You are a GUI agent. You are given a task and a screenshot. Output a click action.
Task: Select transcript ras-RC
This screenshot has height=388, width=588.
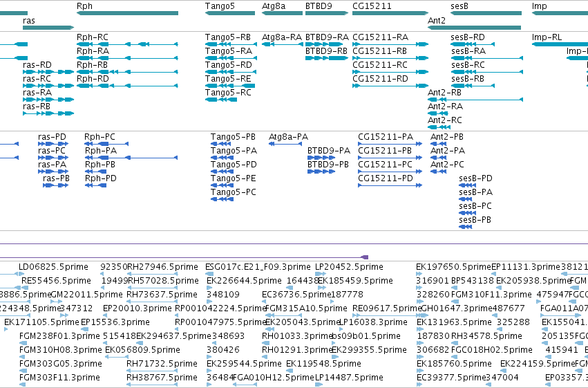coord(48,86)
